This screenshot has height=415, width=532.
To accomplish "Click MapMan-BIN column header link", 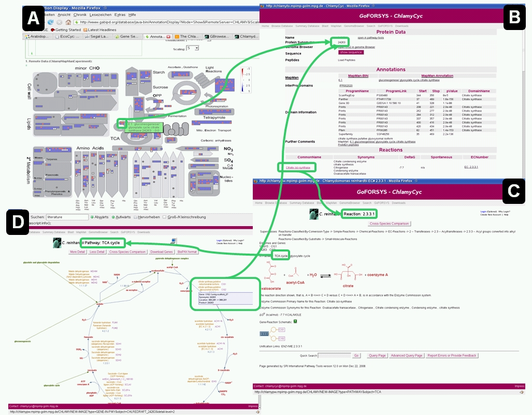I will point(358,76).
